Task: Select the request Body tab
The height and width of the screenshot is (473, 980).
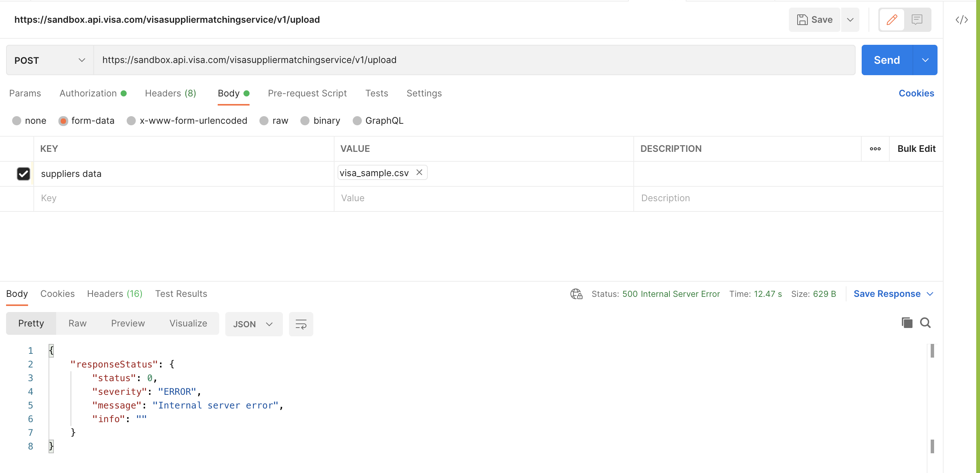Action: point(233,93)
